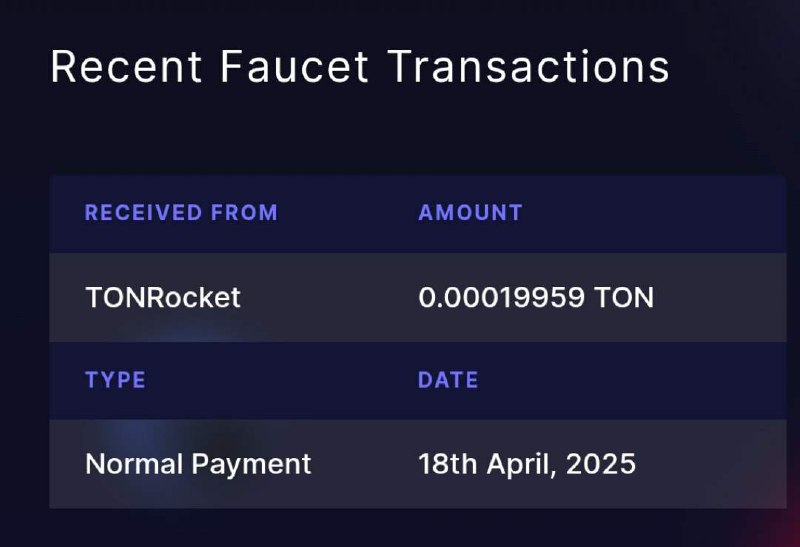Click the year 2025 in the date
Viewport: 800px width, 547px height.
(x=601, y=464)
